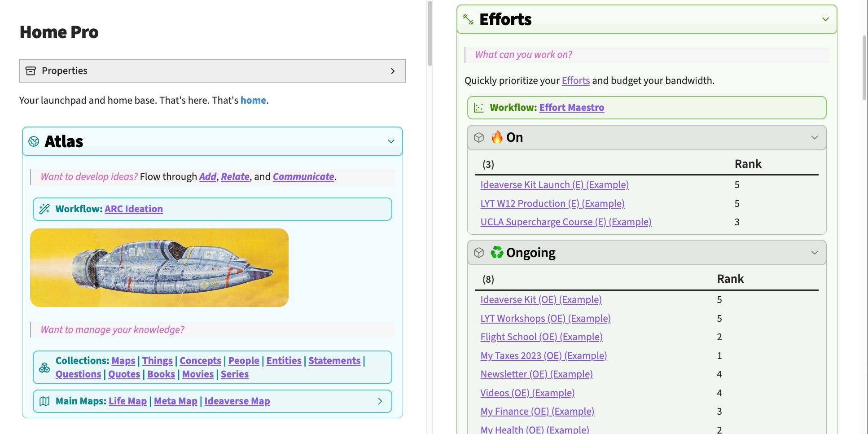The image size is (868, 434).
Task: Open the Ideaverse Map link
Action: click(237, 401)
